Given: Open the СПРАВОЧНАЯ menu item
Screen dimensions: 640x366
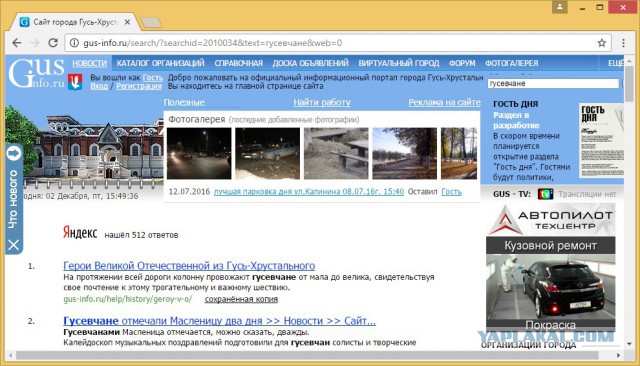Looking at the screenshot, I should point(238,63).
